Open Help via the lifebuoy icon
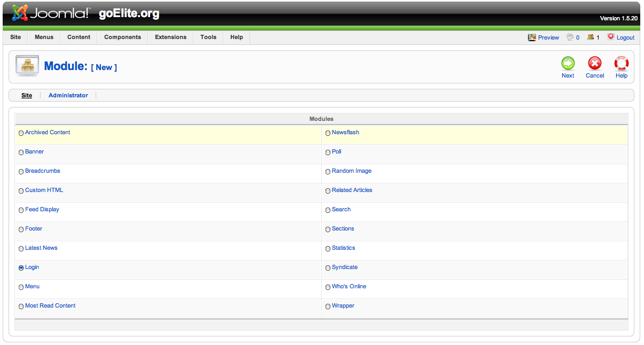 (x=621, y=64)
